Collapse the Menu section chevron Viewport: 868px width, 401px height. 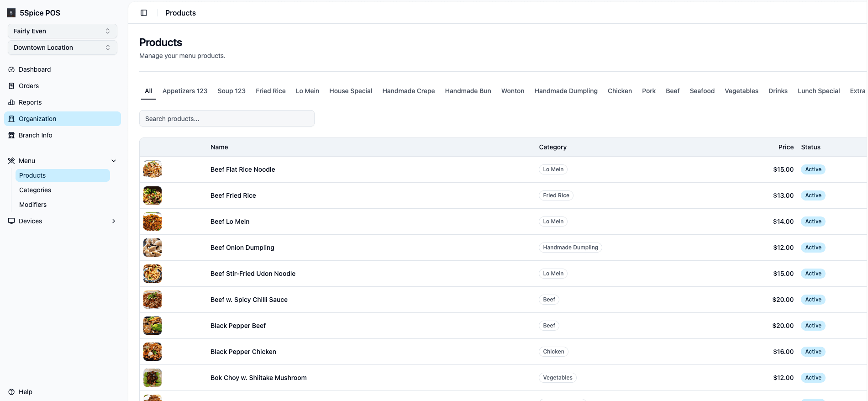(x=114, y=161)
